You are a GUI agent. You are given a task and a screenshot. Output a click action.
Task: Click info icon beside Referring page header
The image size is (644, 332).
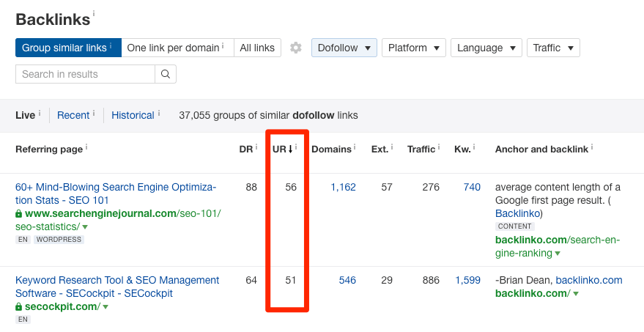pos(86,147)
